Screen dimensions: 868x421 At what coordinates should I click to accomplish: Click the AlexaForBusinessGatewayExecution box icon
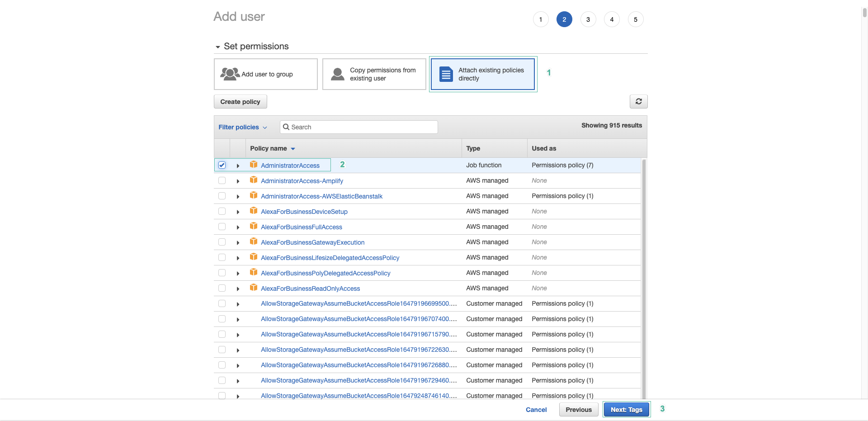254,241
